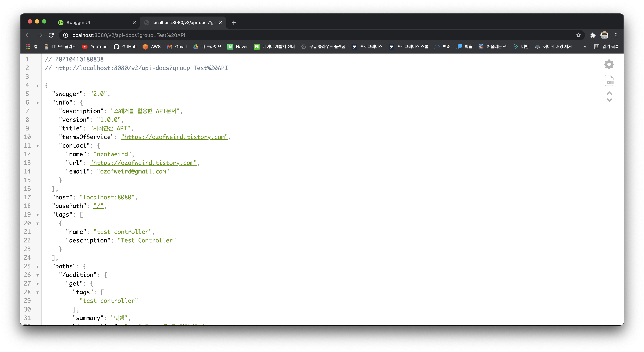Collapse the "tags" array on line 19

coord(37,215)
